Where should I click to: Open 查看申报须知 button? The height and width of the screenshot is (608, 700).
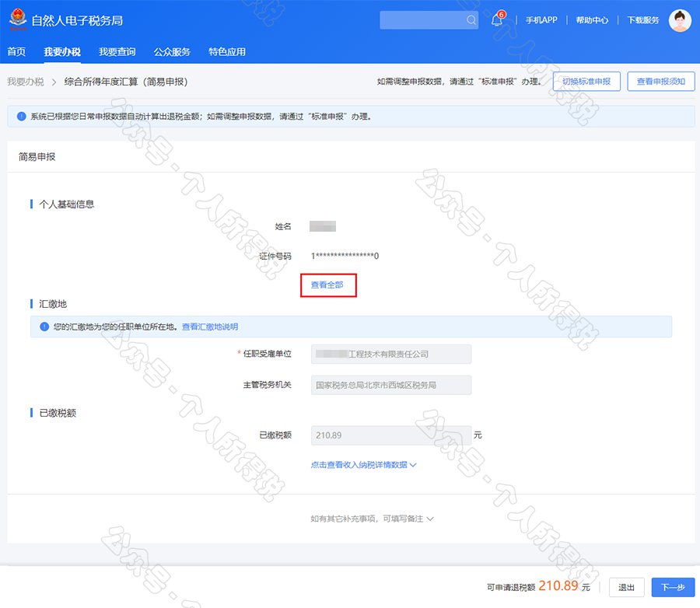pyautogui.click(x=660, y=82)
